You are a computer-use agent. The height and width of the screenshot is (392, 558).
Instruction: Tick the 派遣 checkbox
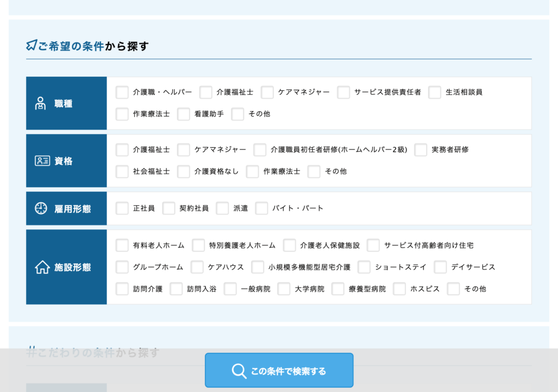click(x=222, y=209)
